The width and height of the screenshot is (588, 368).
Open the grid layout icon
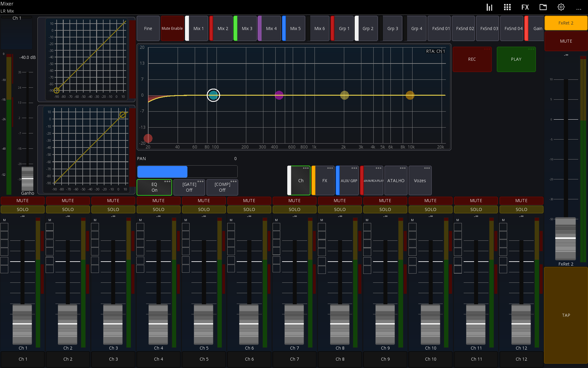click(x=507, y=7)
